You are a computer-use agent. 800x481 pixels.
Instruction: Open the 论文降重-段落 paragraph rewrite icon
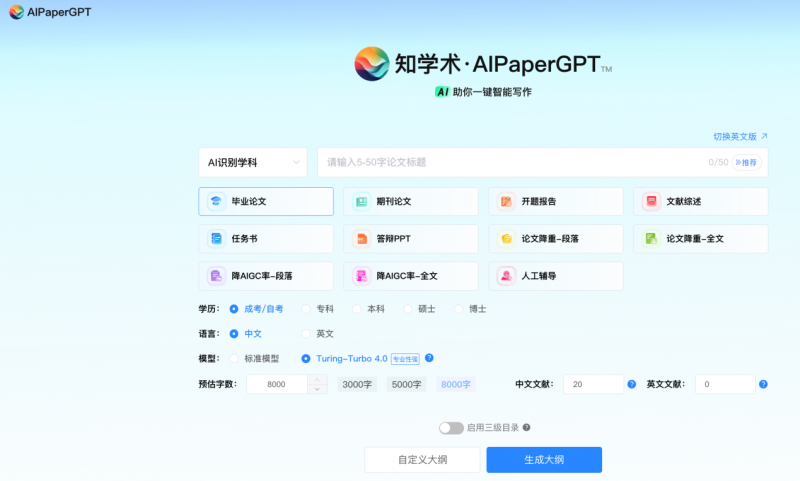click(506, 239)
